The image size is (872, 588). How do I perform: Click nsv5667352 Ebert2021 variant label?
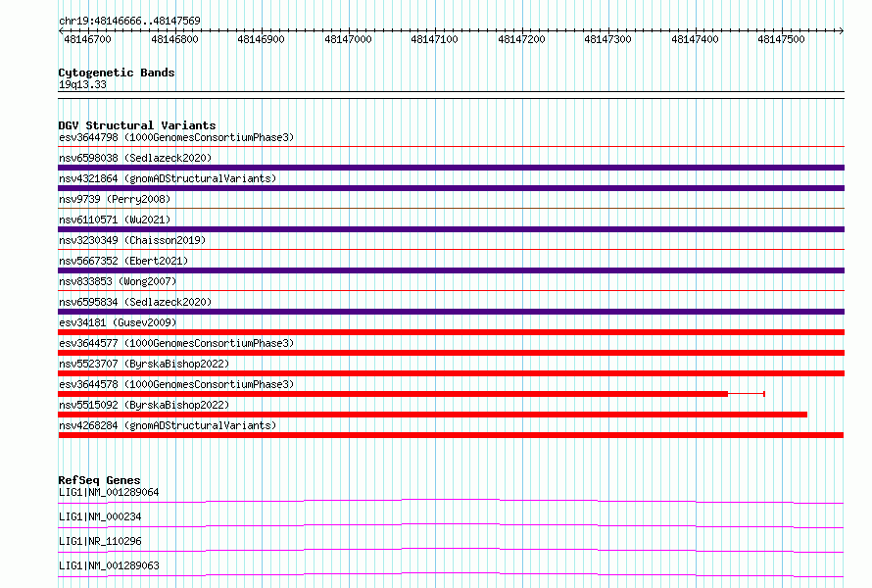click(x=123, y=261)
